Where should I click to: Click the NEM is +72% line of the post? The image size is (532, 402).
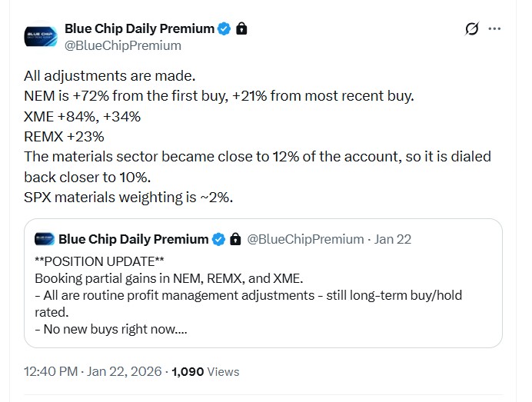coord(219,96)
